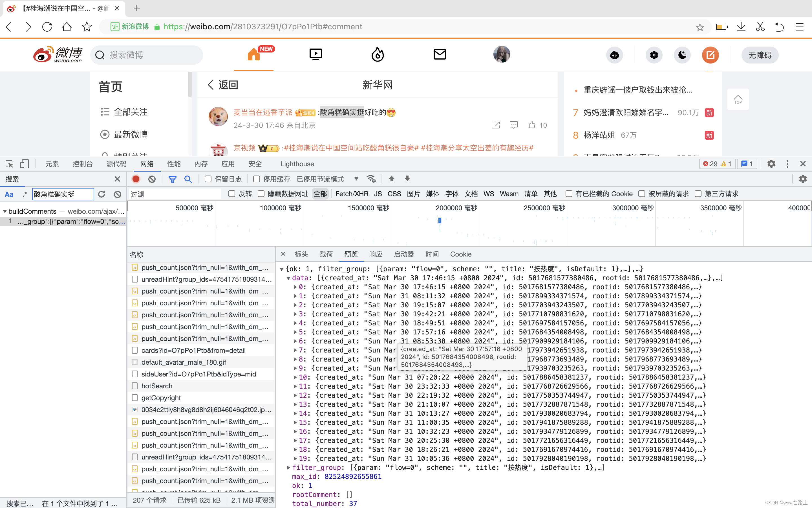Collapse the data array node
Screen dimensions: 812x508
coord(288,278)
